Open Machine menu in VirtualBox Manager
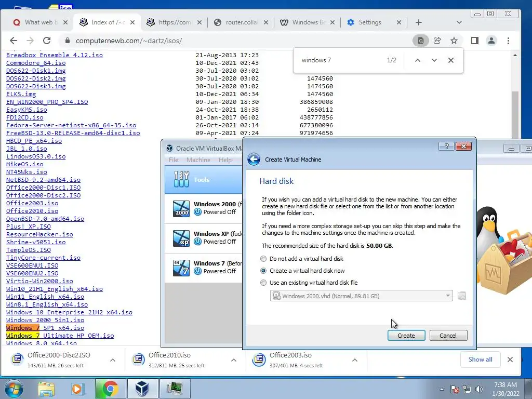 coord(198,160)
